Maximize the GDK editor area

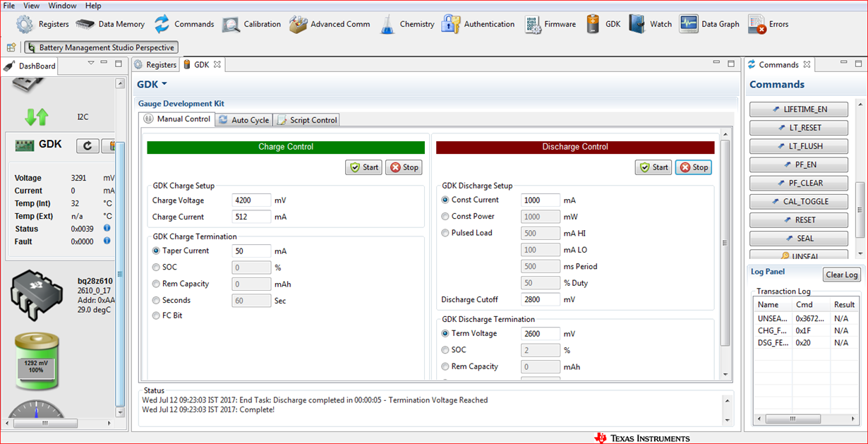point(731,64)
